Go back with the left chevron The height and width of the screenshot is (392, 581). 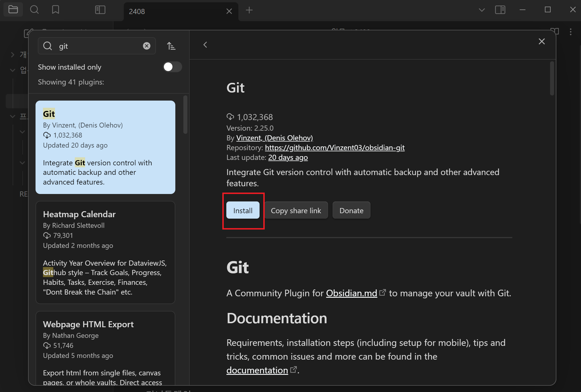205,45
